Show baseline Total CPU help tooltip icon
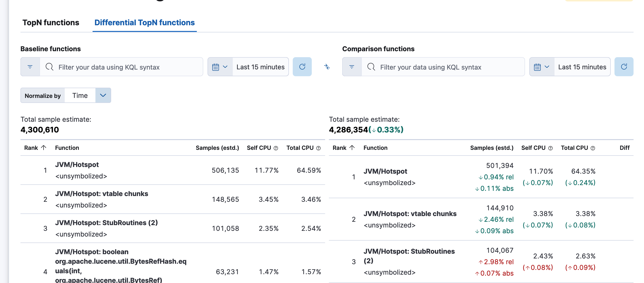644x283 pixels. point(318,148)
